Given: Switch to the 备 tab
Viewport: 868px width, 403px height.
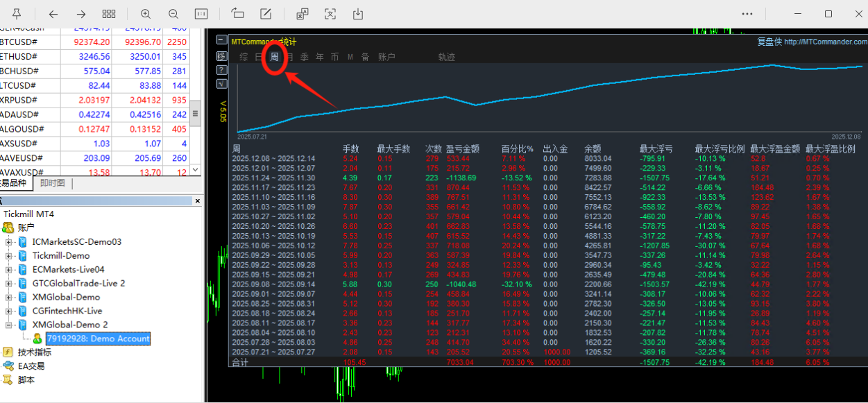Looking at the screenshot, I should pos(365,57).
